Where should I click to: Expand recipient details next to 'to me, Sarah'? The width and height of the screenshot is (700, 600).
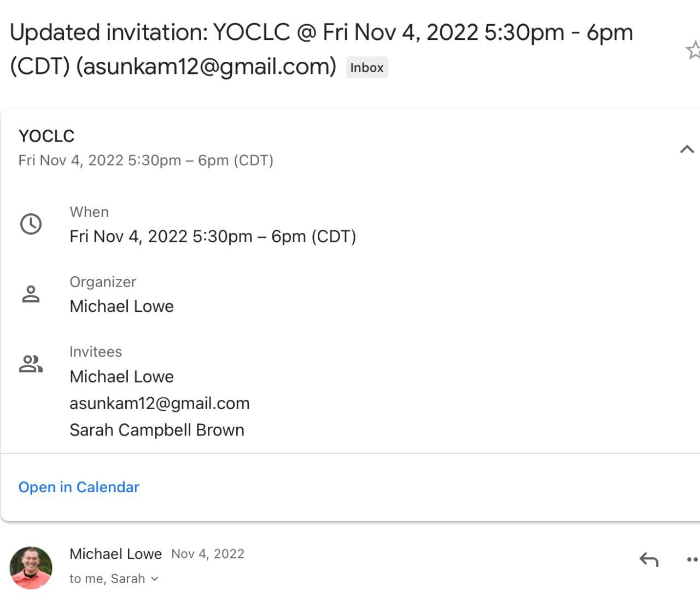tap(155, 579)
